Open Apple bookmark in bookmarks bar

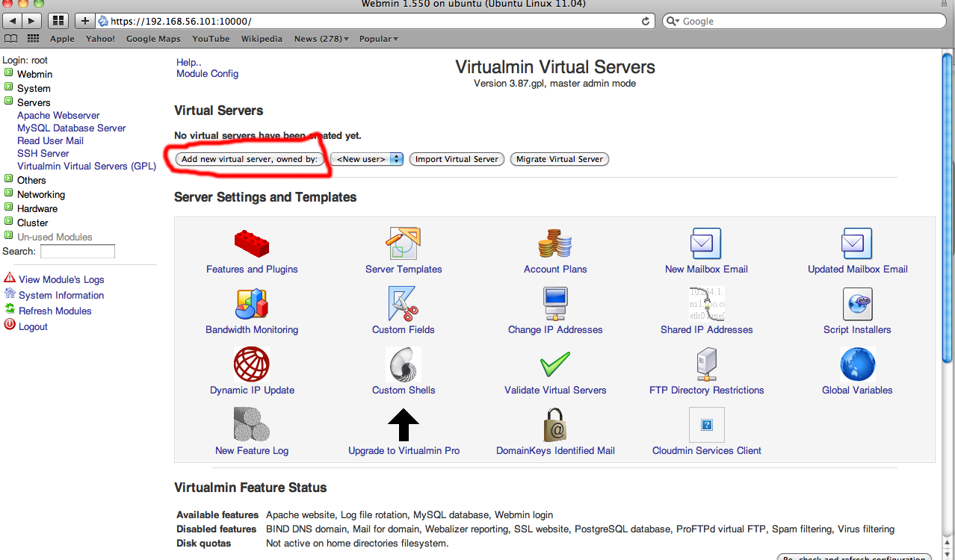coord(62,39)
